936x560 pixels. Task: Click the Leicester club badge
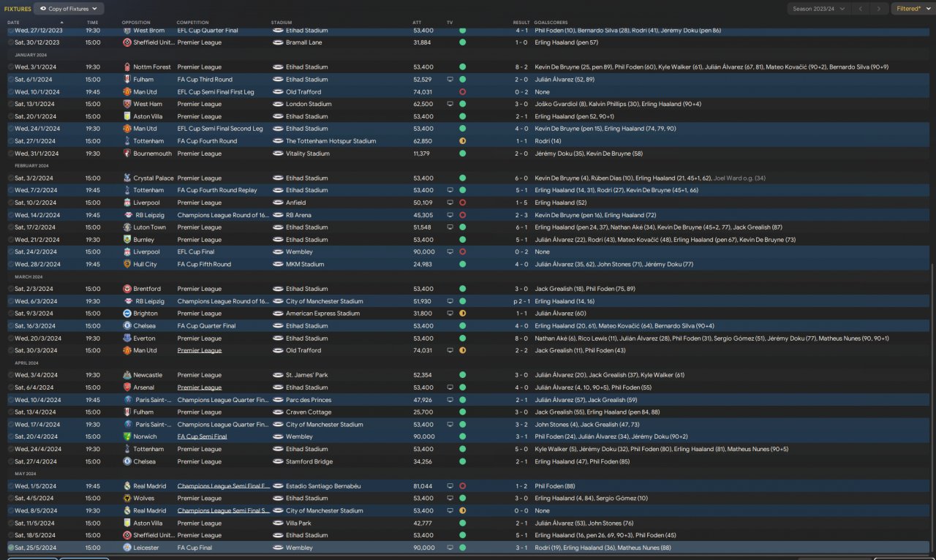[x=127, y=548]
